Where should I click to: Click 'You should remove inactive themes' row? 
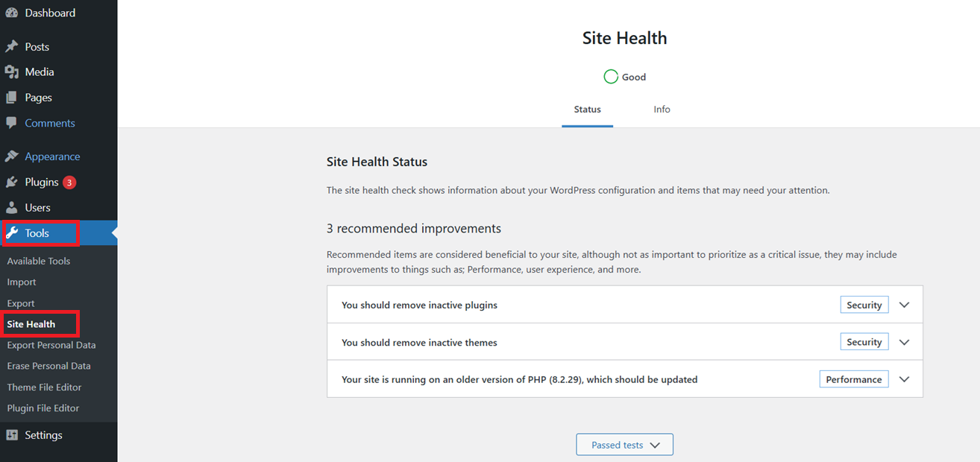coord(625,342)
